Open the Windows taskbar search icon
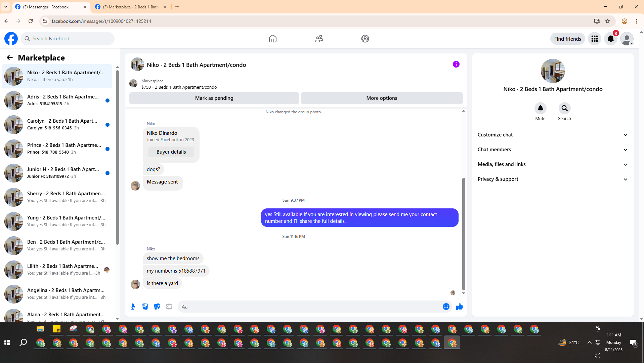 23,342
